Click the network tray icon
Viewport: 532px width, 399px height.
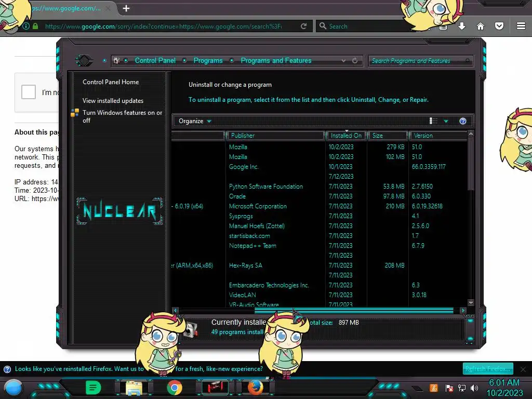[462, 388]
